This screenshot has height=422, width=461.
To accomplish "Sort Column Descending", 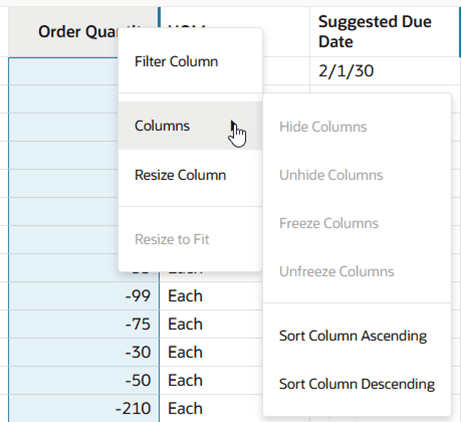I will (357, 384).
